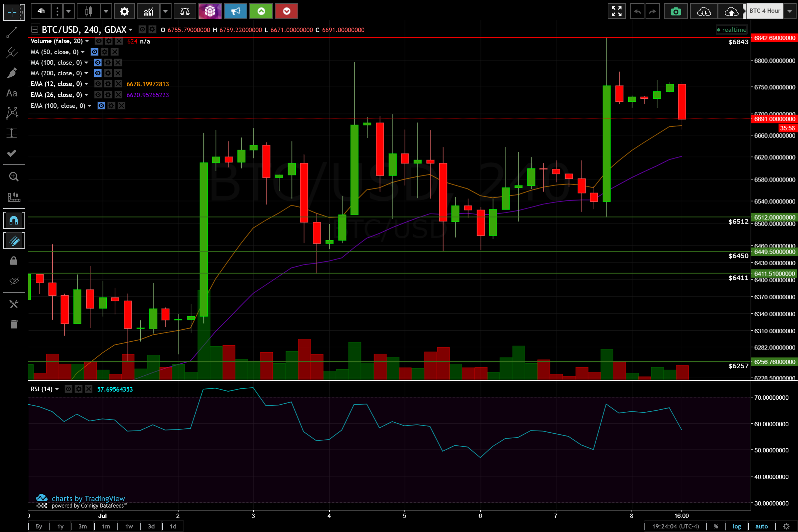Open the BTC 4 Hour layout dropdown
The image size is (798, 532).
tap(790, 11)
